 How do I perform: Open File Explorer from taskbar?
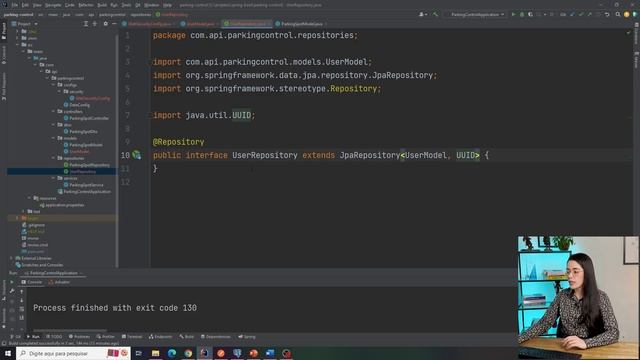point(156,353)
